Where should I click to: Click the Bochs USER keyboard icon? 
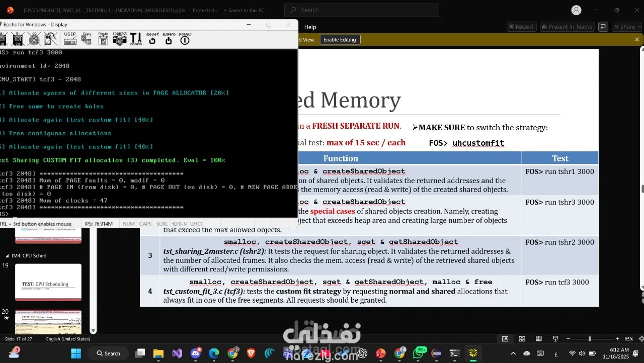pos(70,39)
